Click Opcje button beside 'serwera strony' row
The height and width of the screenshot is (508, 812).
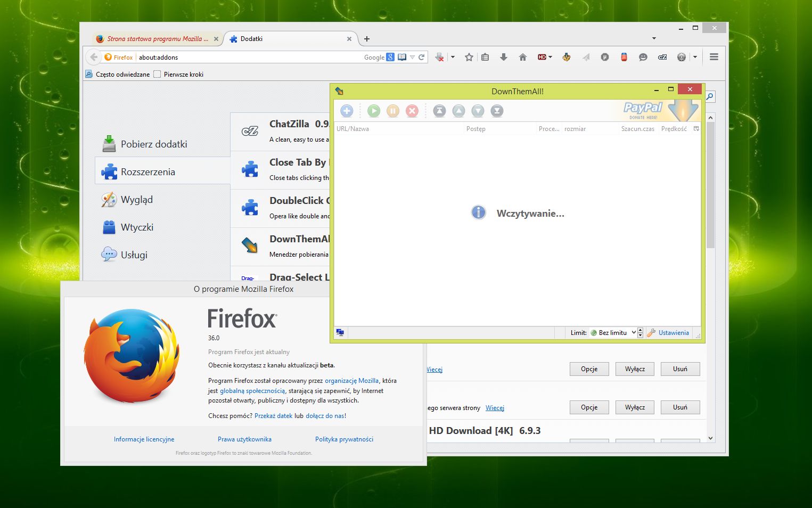pyautogui.click(x=589, y=407)
